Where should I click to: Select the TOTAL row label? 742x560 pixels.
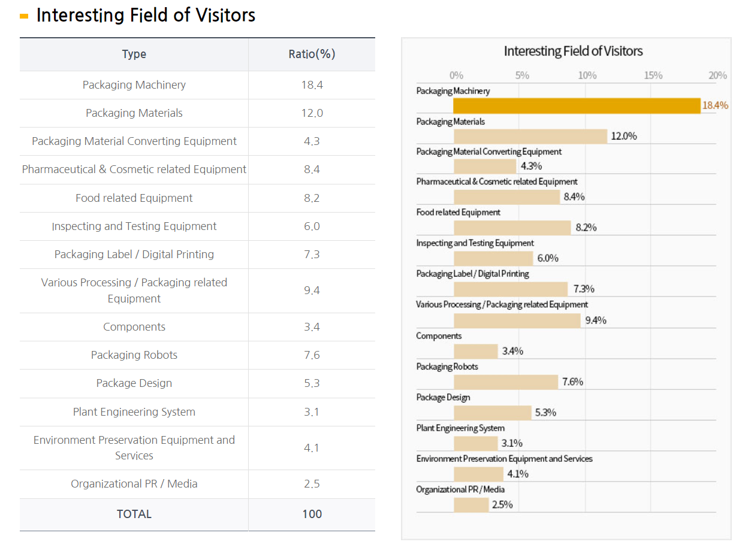(134, 514)
